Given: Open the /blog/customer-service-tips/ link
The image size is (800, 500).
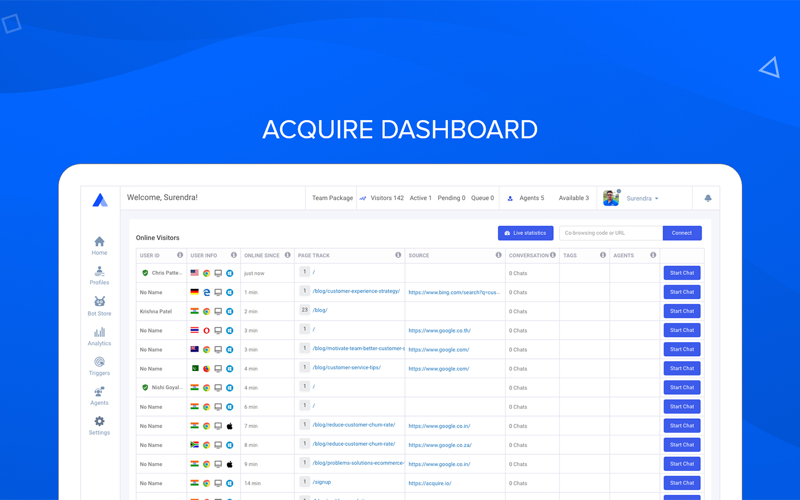Looking at the screenshot, I should [x=346, y=367].
